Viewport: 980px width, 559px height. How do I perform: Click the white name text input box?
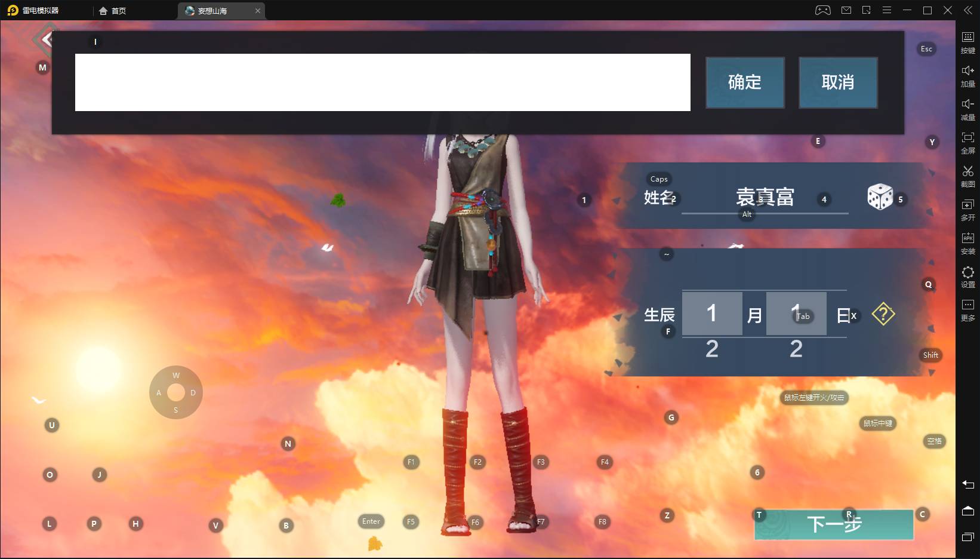coord(383,82)
